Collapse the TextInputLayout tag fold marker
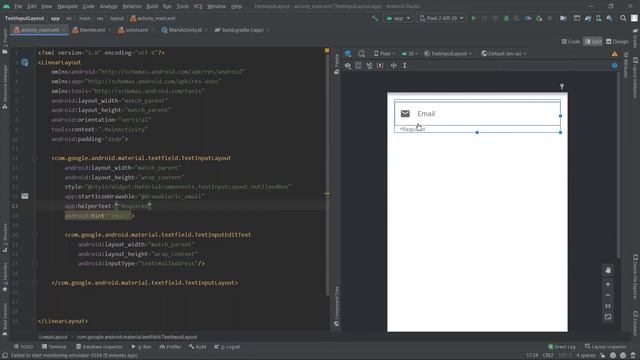This screenshot has height=360, width=640. 36,158
